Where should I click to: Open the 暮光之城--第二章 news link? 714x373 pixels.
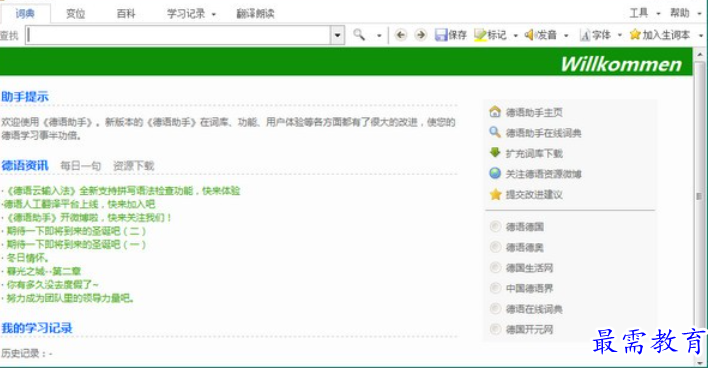click(44, 271)
